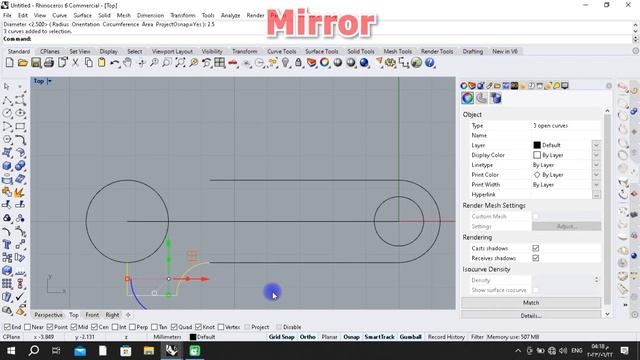640x360 pixels.
Task: Toggle Grid Snap in the status bar
Action: coord(282,337)
